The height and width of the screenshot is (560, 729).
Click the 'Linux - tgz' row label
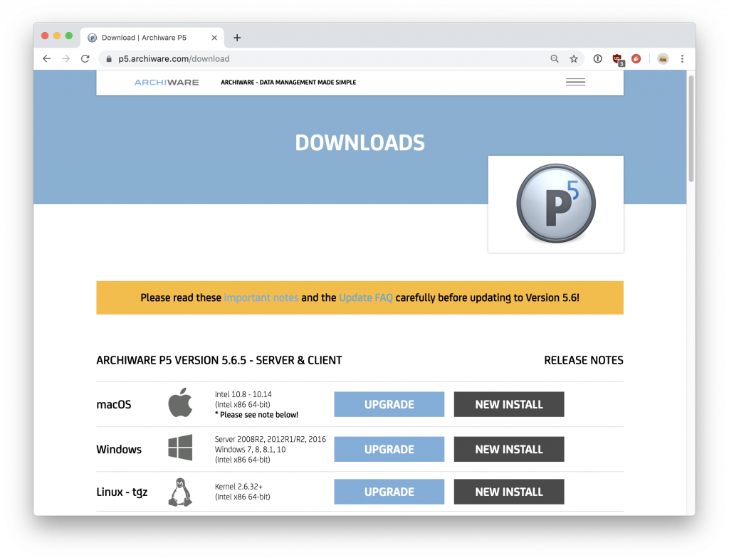click(122, 492)
